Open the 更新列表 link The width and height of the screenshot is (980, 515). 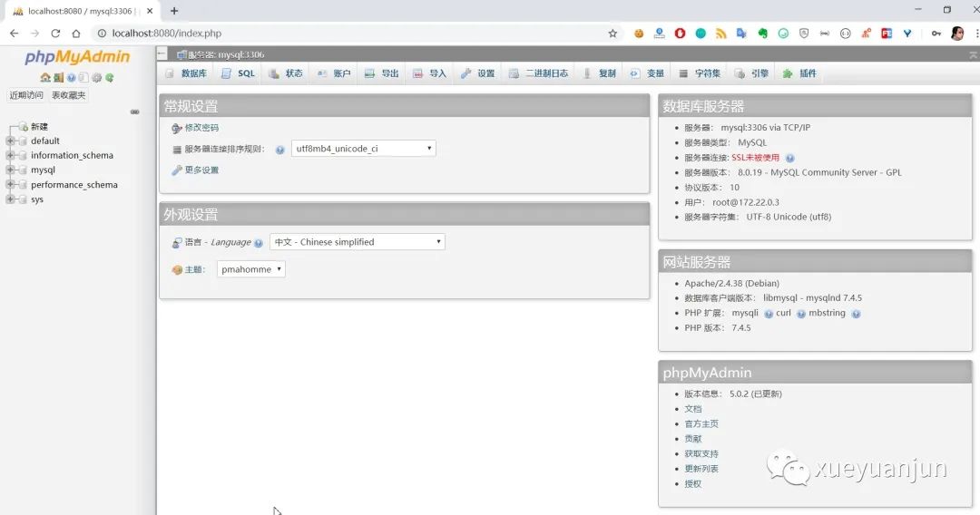click(701, 469)
